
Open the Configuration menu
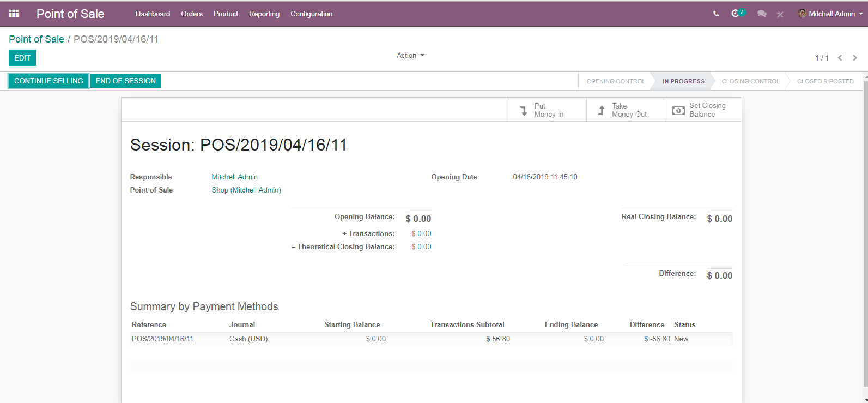click(x=311, y=14)
